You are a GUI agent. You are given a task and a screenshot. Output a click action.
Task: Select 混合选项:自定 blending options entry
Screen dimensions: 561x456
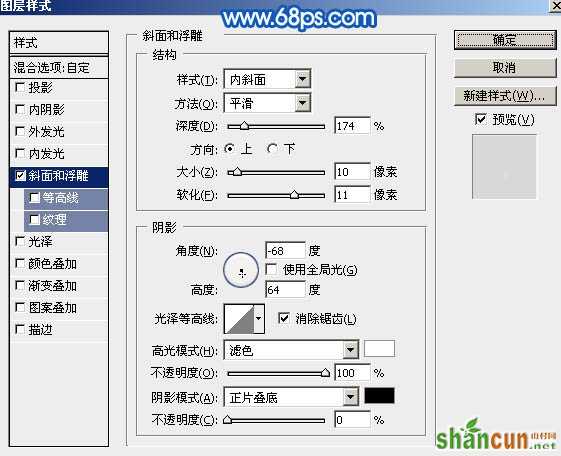click(x=59, y=68)
